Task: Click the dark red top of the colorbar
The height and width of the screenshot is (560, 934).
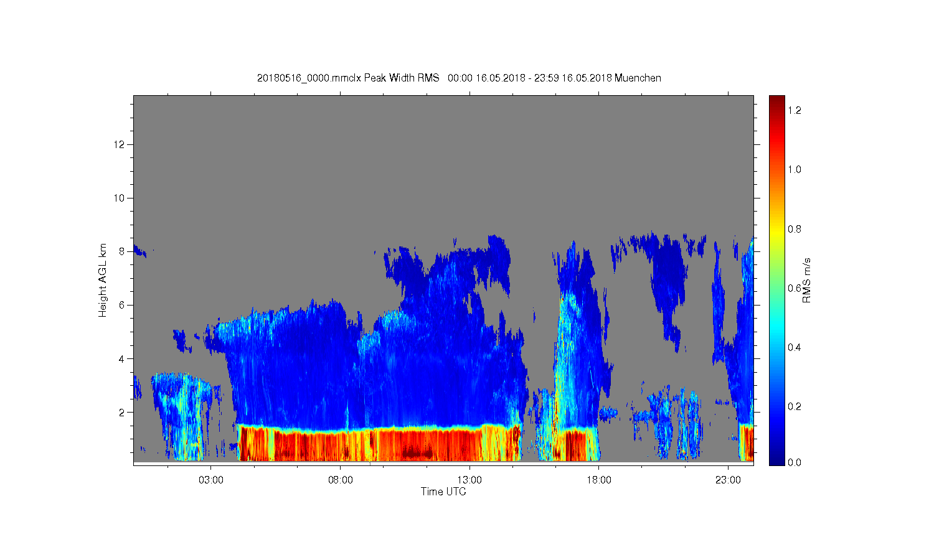Action: click(x=776, y=103)
